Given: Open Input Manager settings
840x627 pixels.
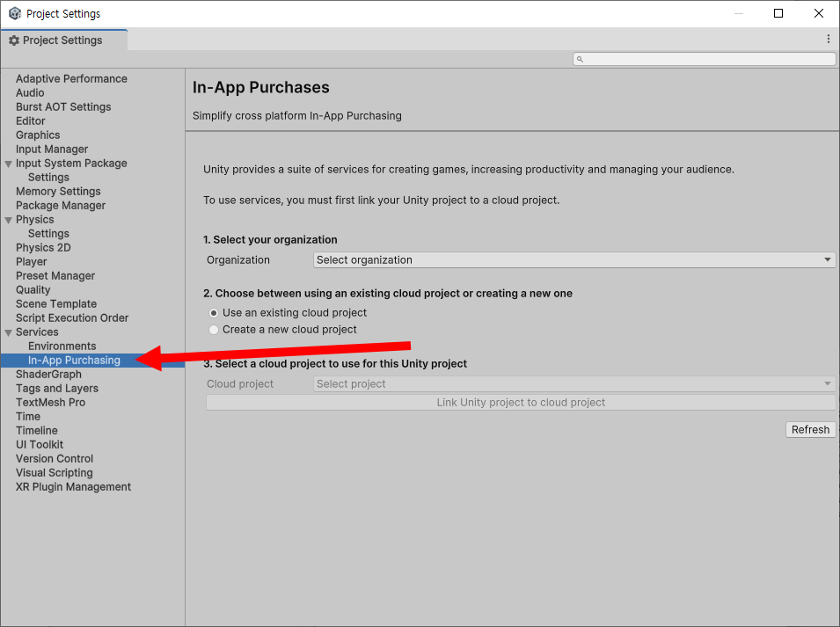Looking at the screenshot, I should click(51, 149).
